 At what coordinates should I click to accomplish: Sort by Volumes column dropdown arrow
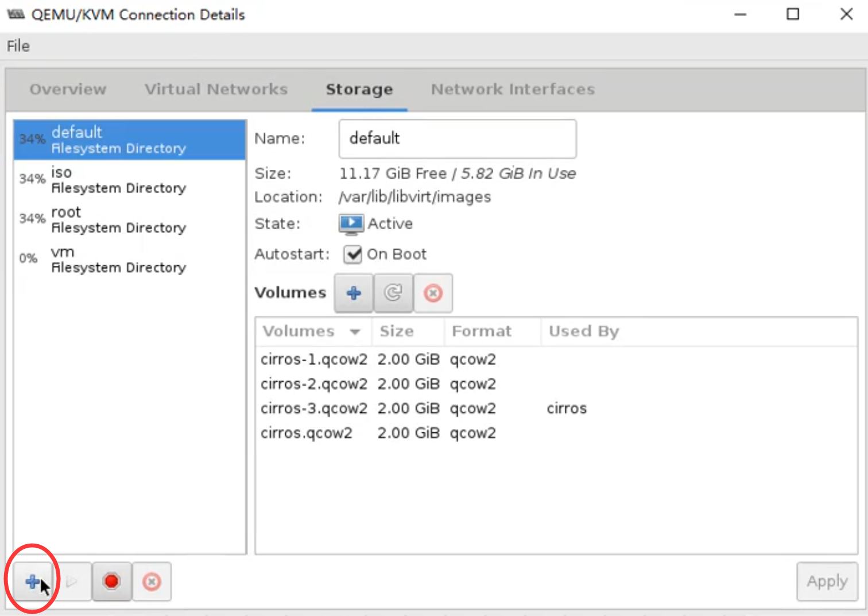pyautogui.click(x=355, y=332)
